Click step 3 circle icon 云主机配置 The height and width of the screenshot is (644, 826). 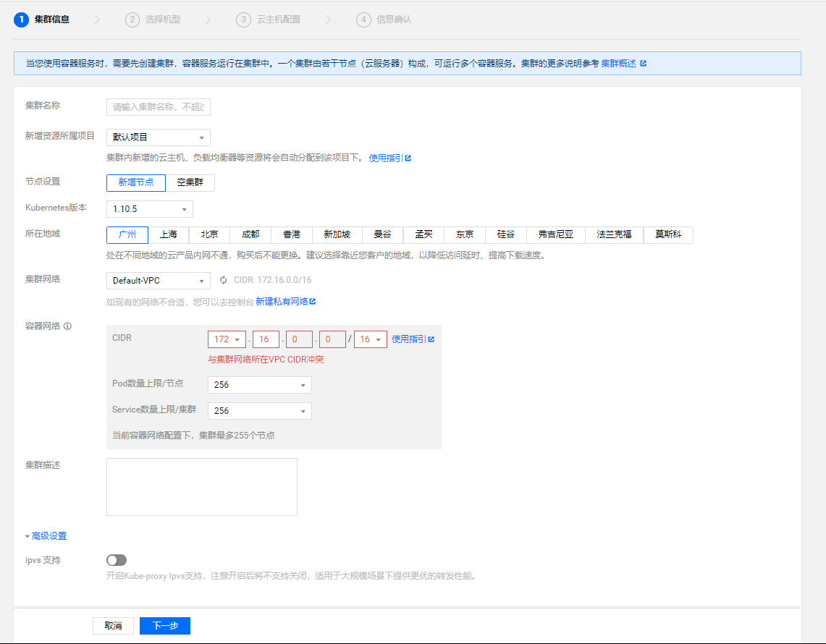pos(243,20)
